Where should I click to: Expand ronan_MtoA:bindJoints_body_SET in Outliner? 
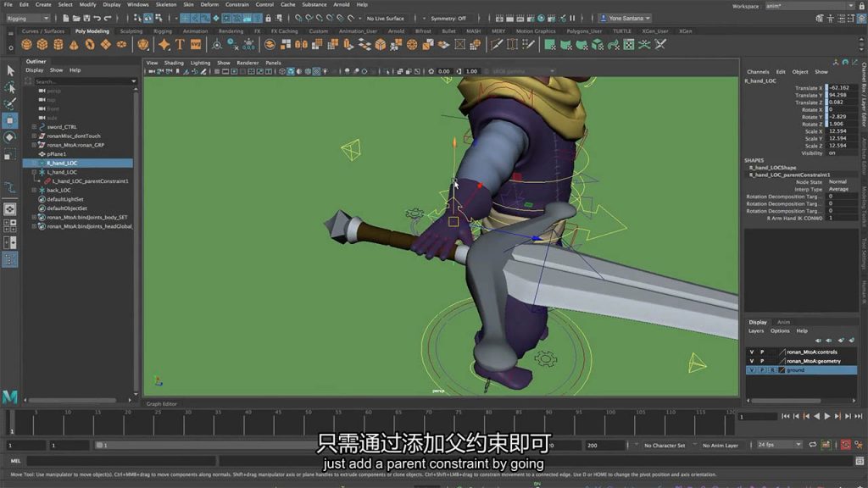pyautogui.click(x=34, y=217)
